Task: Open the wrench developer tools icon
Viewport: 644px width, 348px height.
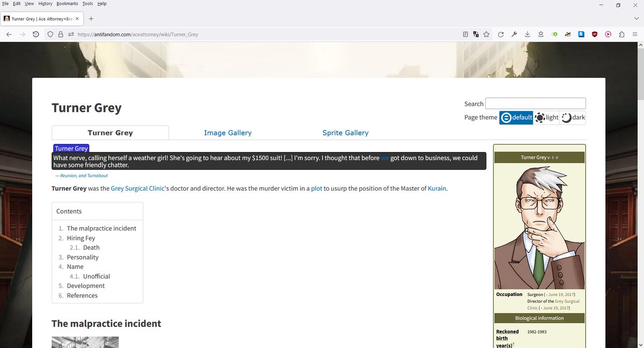Action: point(514,34)
